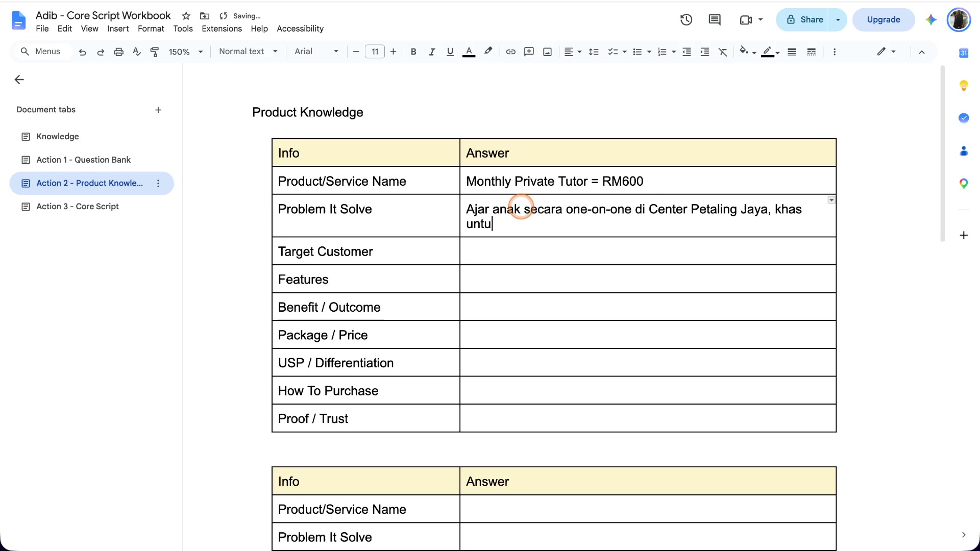The image size is (980, 551).
Task: Open comments panel icon
Action: (x=715, y=20)
